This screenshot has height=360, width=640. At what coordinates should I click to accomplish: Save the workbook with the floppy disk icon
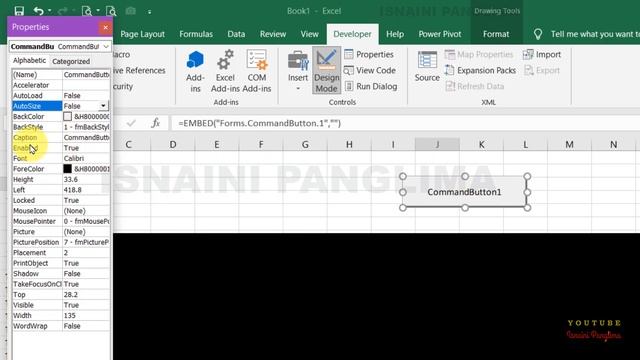tap(19, 11)
